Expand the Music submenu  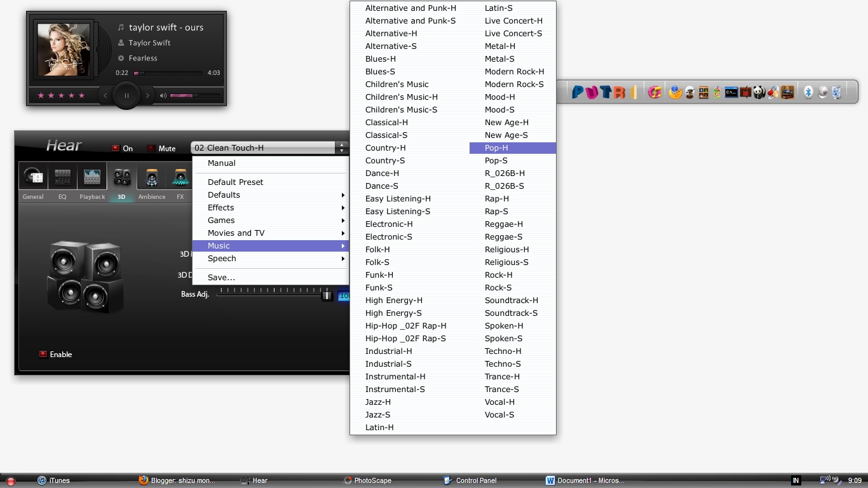coord(271,246)
